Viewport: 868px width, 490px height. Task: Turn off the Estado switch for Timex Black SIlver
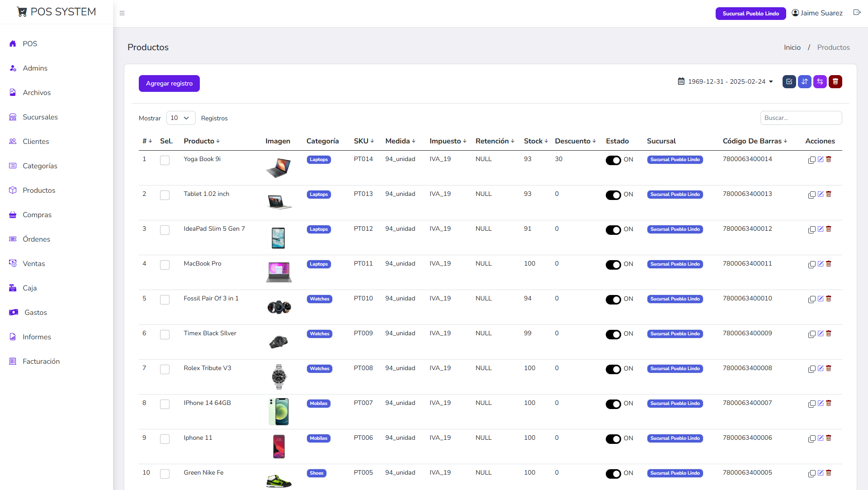pyautogui.click(x=613, y=334)
